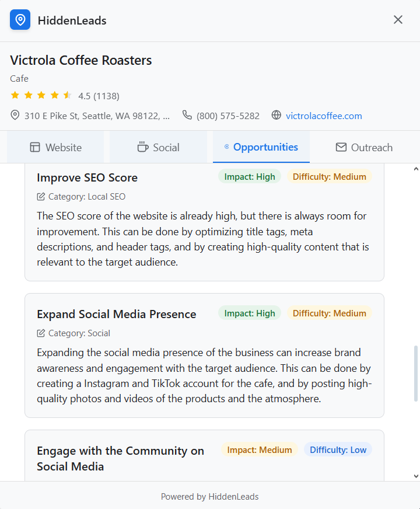Click the location pin icon before the address
Image resolution: width=420 pixels, height=509 pixels.
pos(15,115)
